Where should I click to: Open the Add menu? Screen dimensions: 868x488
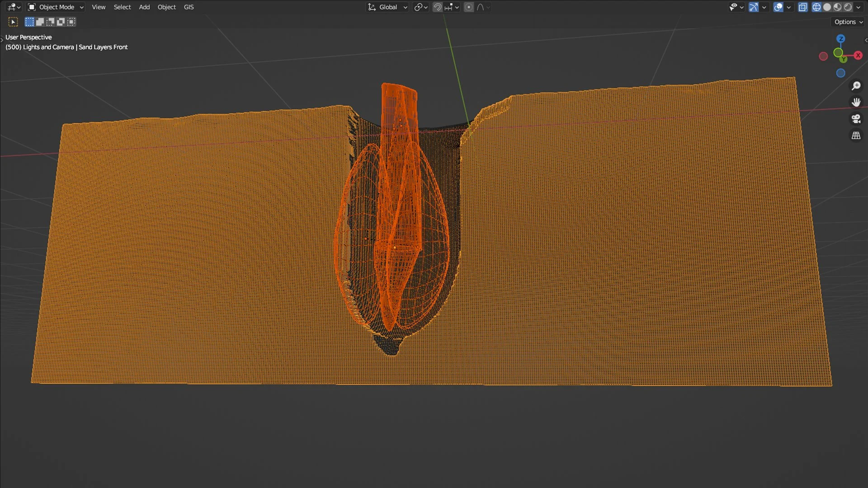tap(144, 7)
